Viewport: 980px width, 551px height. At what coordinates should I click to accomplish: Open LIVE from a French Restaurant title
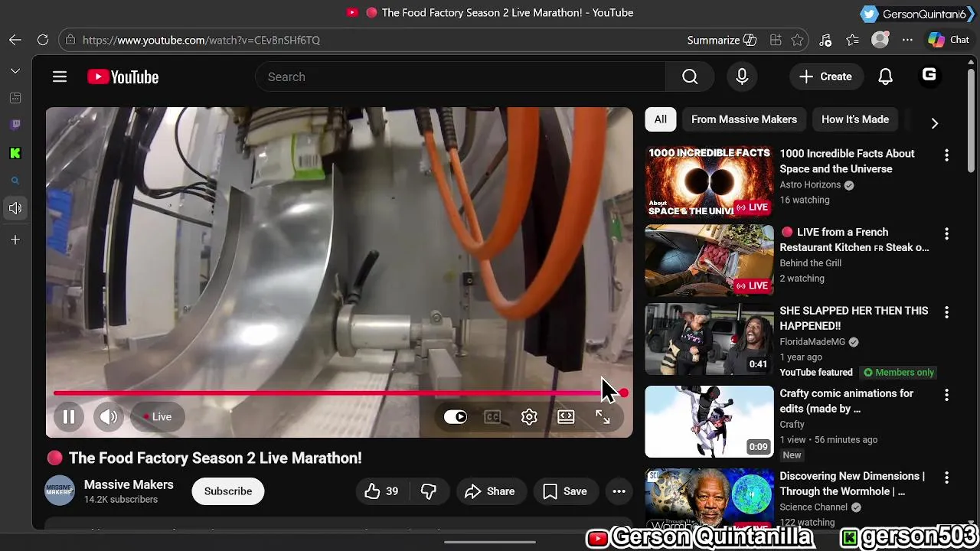(x=854, y=240)
